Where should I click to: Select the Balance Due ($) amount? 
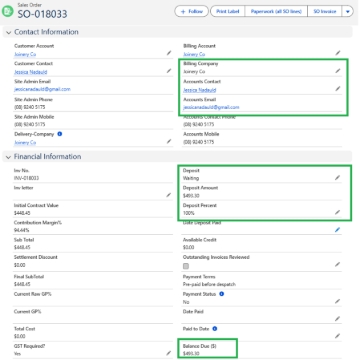191,354
